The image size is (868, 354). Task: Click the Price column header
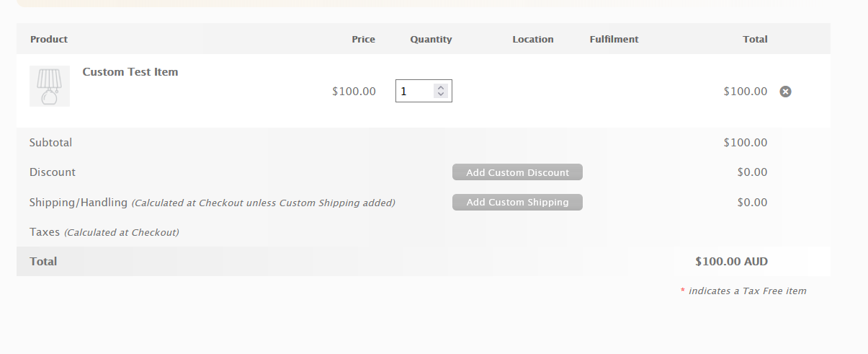point(364,40)
